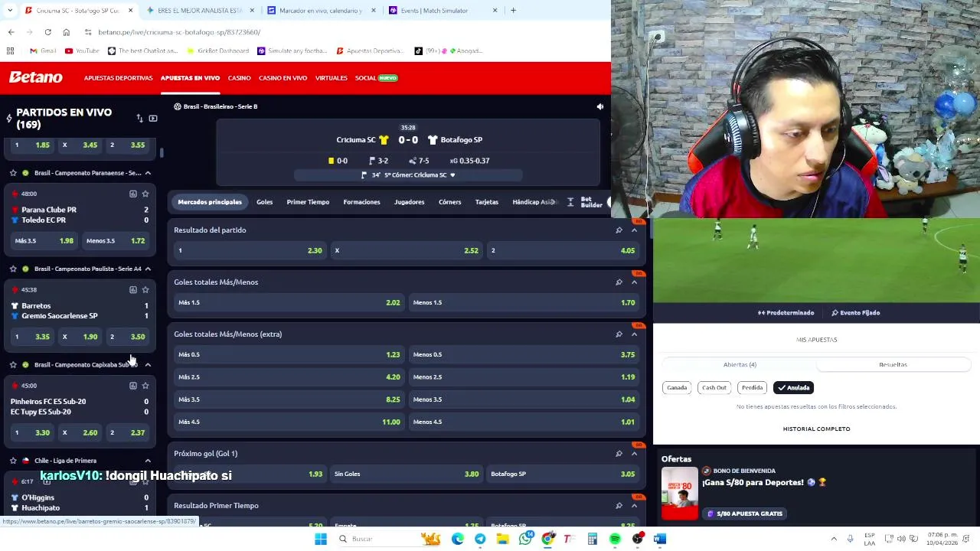Favorite the Campeonato Paulista Serie A4 star
Image resolution: width=980 pixels, height=551 pixels.
point(13,269)
